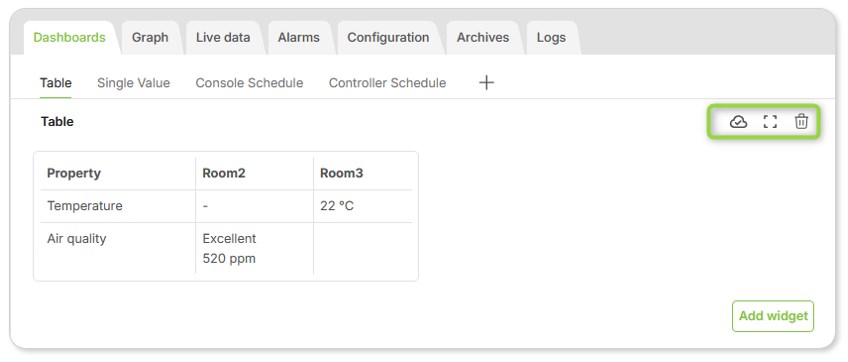Select the Archives tab
The width and height of the screenshot is (848, 362).
[482, 38]
